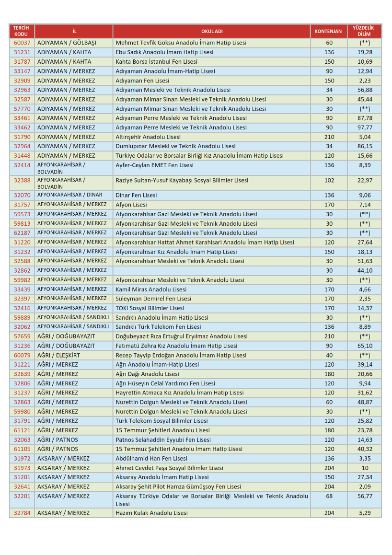Select Kahta Borsa İstanbul Fen Lisesi

pyautogui.click(x=156, y=62)
